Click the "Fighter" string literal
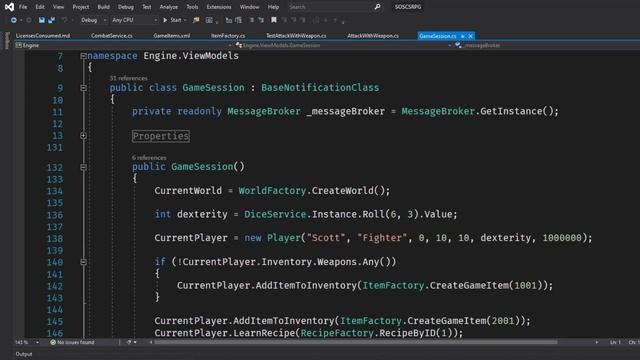 [382, 238]
